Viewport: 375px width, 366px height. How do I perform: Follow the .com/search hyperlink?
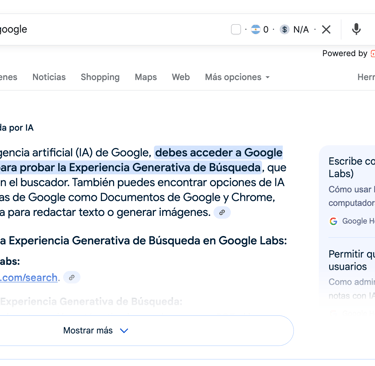pyautogui.click(x=29, y=277)
